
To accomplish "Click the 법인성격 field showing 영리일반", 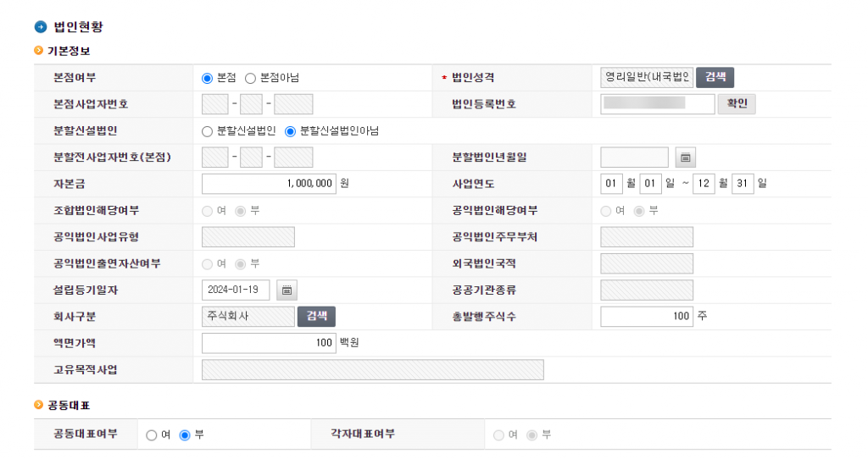I will click(x=647, y=77).
